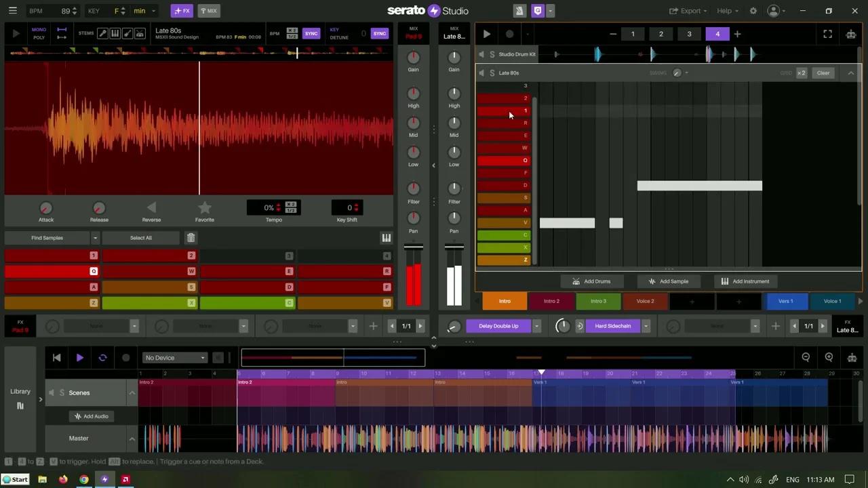The image size is (868, 488).
Task: Switch deck to MONO mode
Action: [x=39, y=29]
